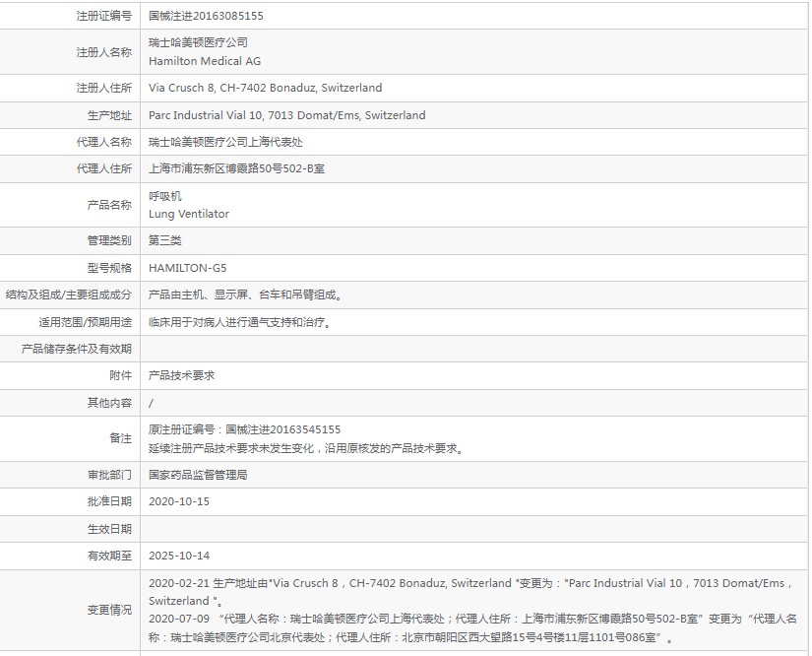Click the product name 呼吸机

click(165, 196)
